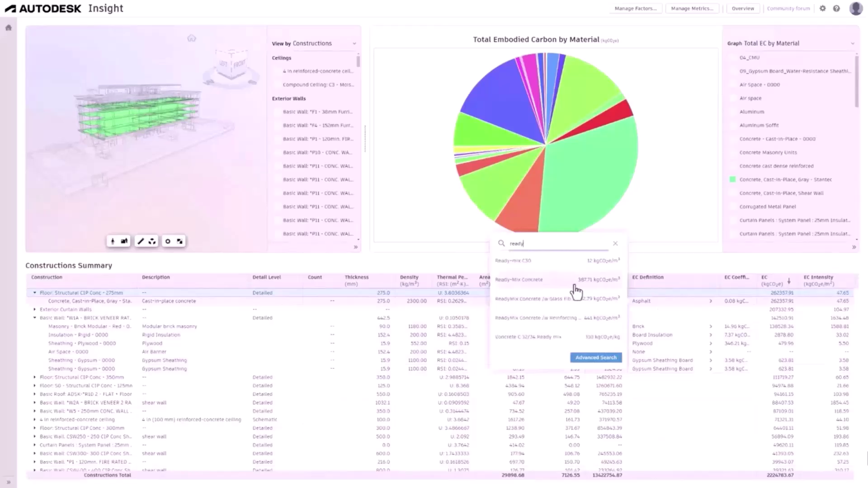Open the Community forum link
Image resolution: width=868 pixels, height=488 pixels.
788,8
